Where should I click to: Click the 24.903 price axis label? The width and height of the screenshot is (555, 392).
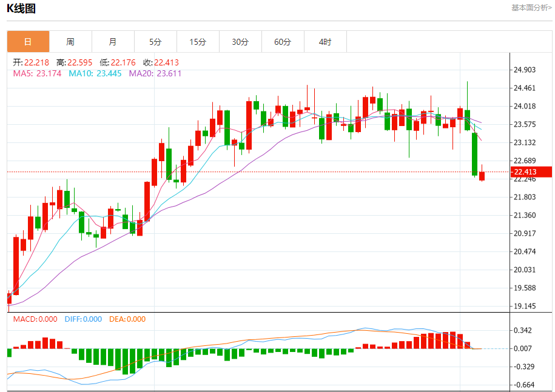(525, 70)
